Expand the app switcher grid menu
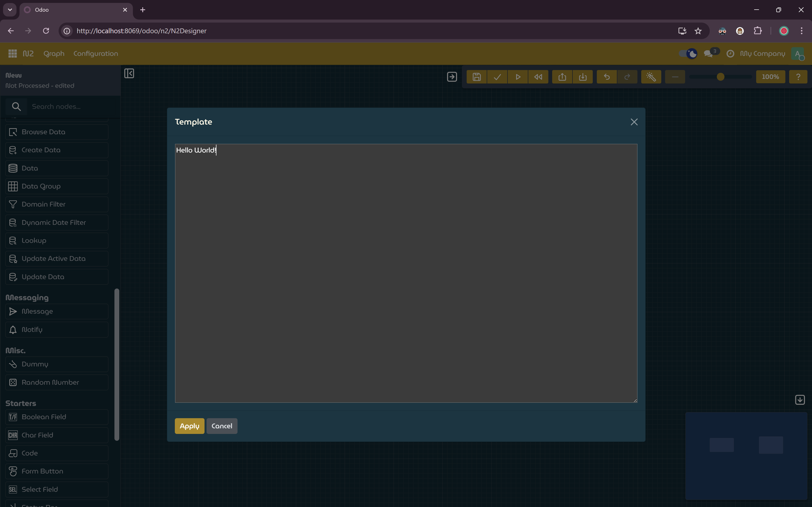The height and width of the screenshot is (507, 812). [x=12, y=53]
